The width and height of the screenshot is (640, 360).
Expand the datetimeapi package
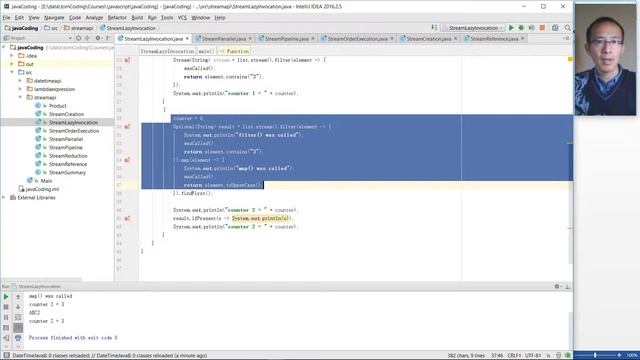tap(20, 81)
